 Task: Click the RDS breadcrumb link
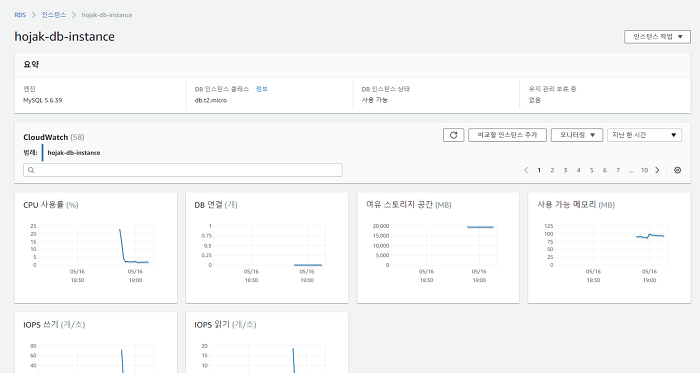click(20, 15)
